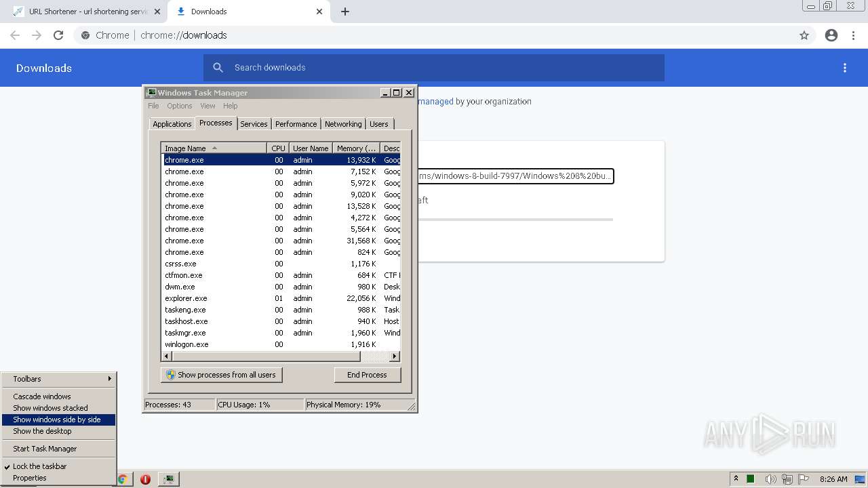
Task: Click Chrome's forward navigation arrow
Action: tap(37, 35)
